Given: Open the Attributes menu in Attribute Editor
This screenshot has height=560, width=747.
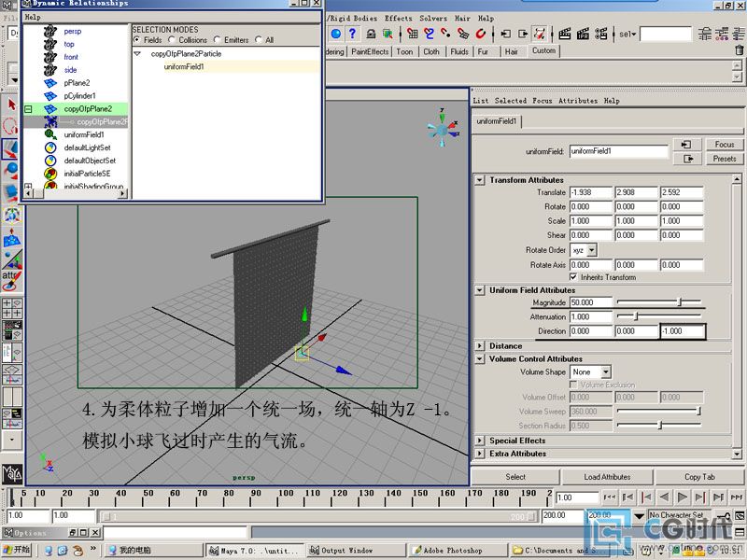Looking at the screenshot, I should pyautogui.click(x=578, y=101).
